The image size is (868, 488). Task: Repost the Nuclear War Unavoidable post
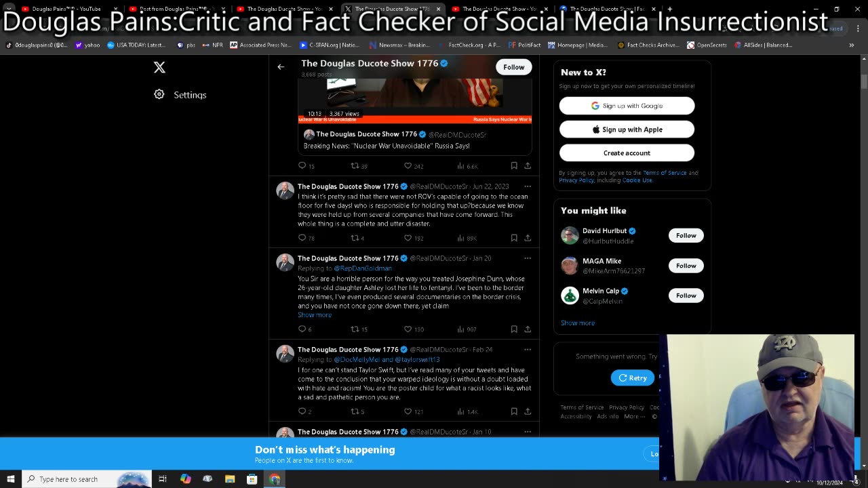pyautogui.click(x=355, y=165)
